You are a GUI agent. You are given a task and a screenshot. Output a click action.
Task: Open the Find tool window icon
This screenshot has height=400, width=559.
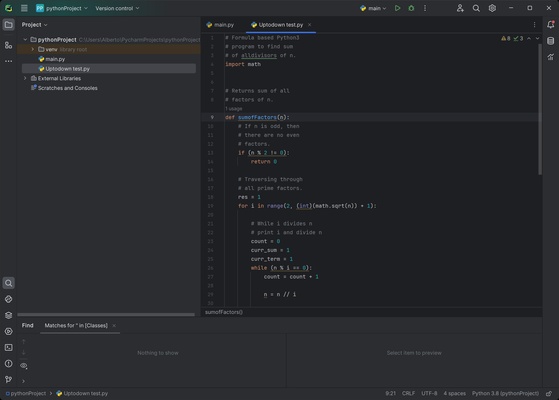(x=9, y=283)
